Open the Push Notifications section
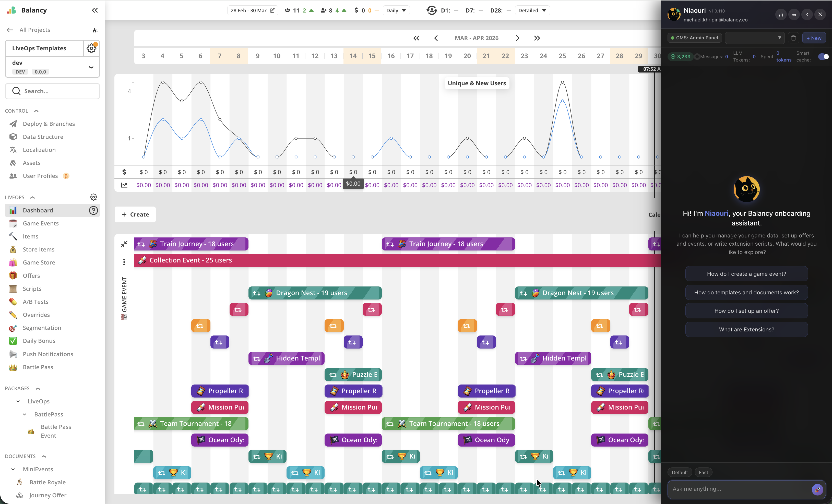The height and width of the screenshot is (504, 832). (x=48, y=354)
